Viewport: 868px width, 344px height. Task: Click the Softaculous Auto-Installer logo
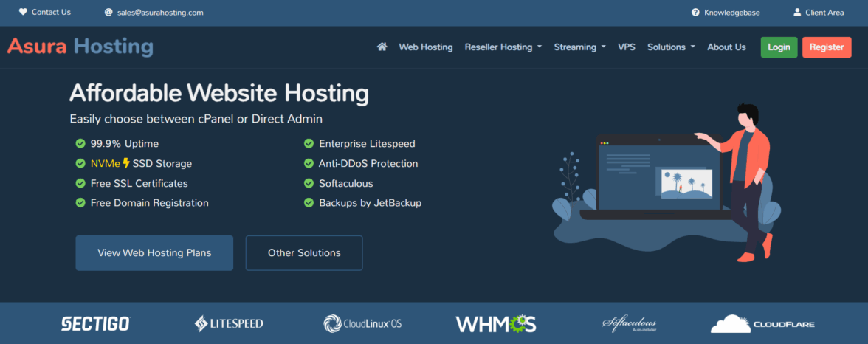point(628,324)
